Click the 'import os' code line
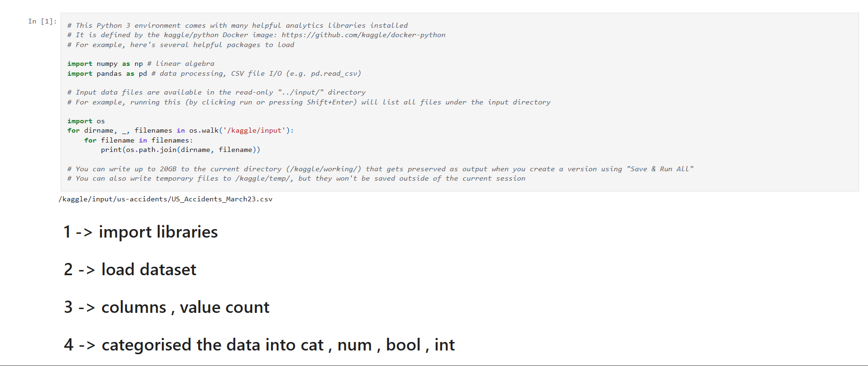Screen dimensions: 868x366 86,121
